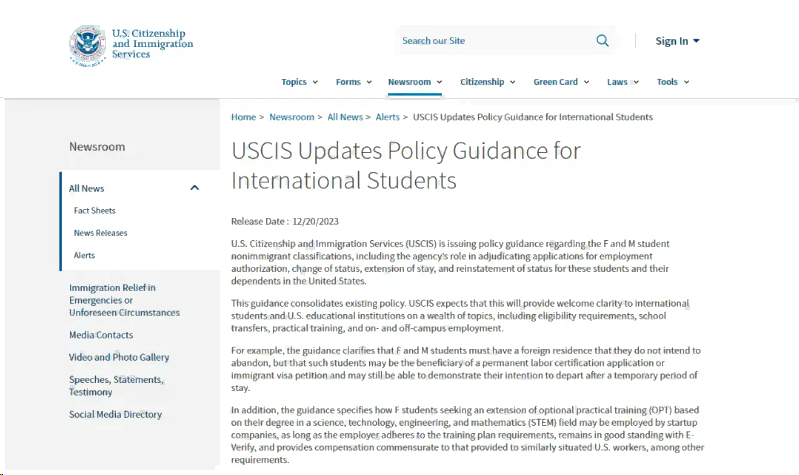This screenshot has height=475, width=799.
Task: Click the Alerts breadcrumb link
Action: point(387,117)
